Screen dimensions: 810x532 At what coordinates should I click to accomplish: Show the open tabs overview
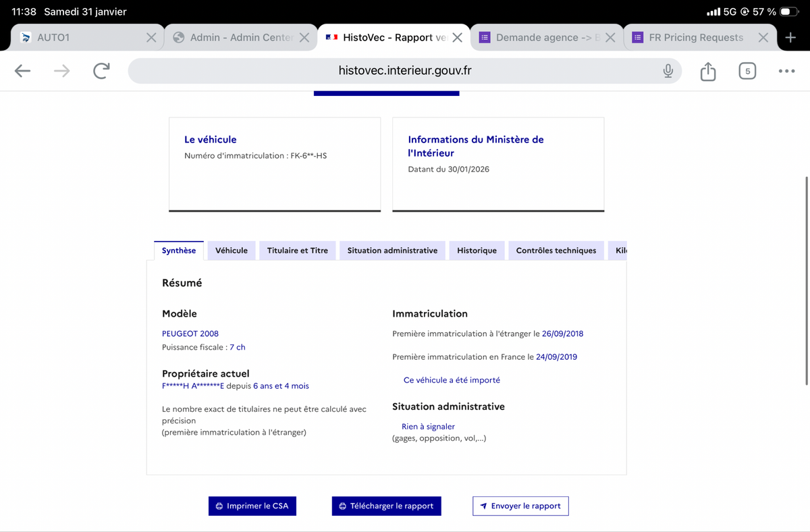click(x=747, y=71)
